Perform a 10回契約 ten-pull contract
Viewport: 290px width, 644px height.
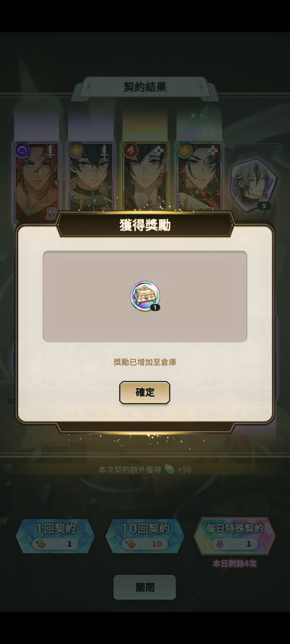coord(145,536)
